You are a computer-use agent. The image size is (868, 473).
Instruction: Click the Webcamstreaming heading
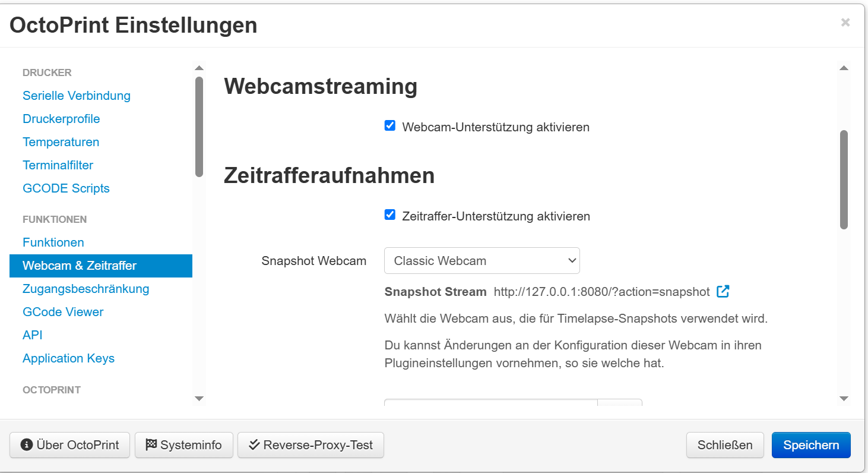tap(321, 87)
